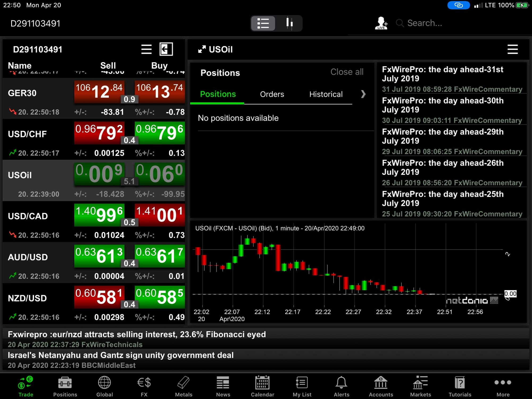Collapse the watchlist panel icon
532x399 pixels.
pos(166,49)
